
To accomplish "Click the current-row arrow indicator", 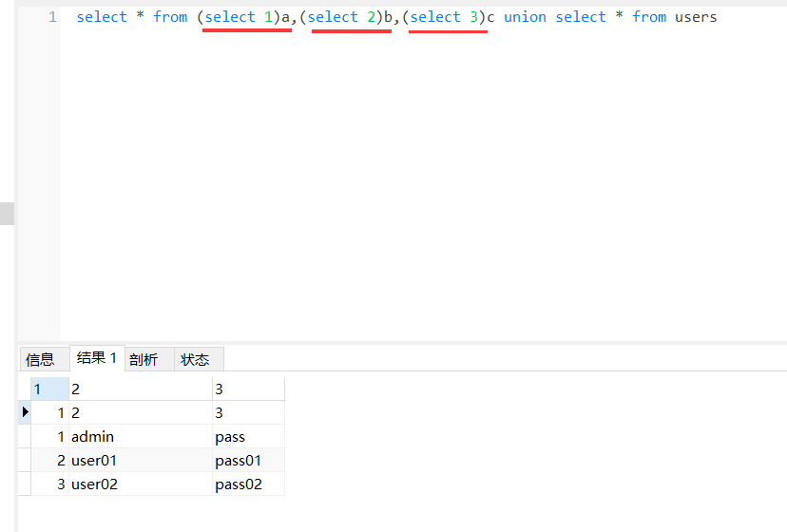I will point(26,412).
